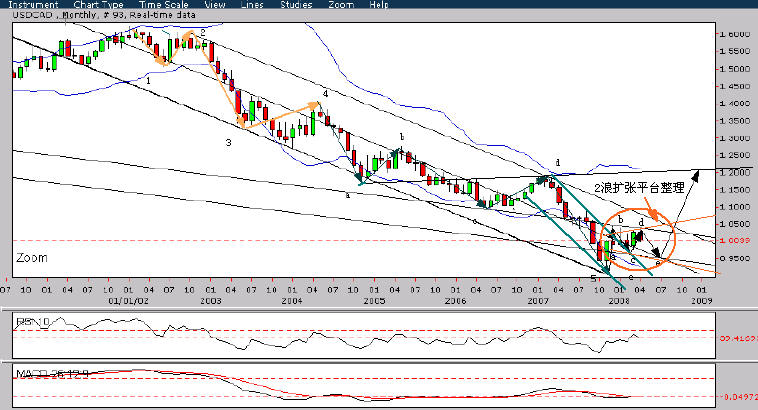Click the MACD 26 12 9 indicator label
The width and height of the screenshot is (758, 410).
pos(52,373)
